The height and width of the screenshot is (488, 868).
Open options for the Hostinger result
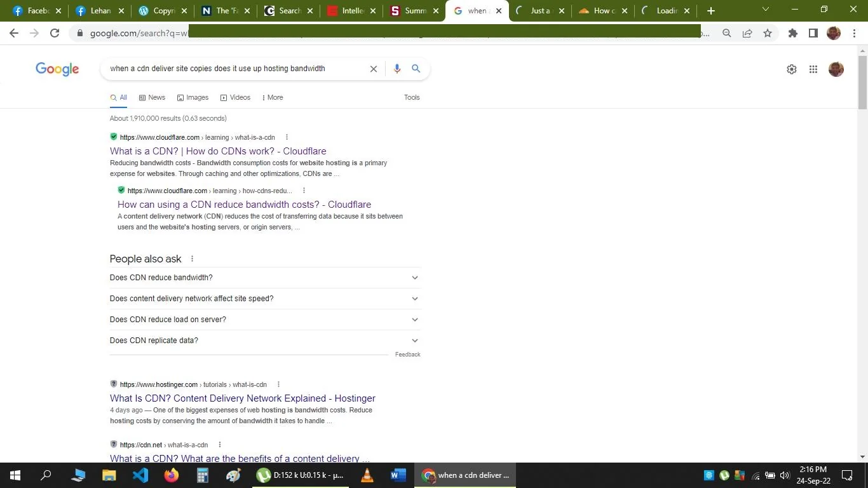coord(278,384)
